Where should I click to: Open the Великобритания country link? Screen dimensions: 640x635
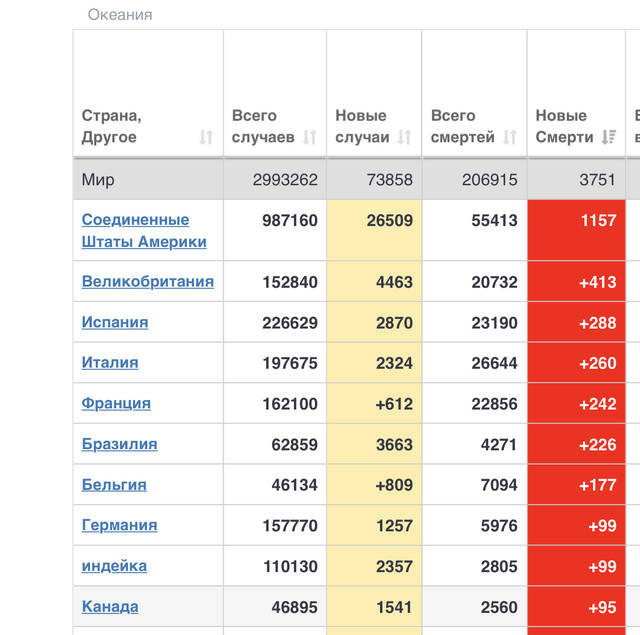148,282
